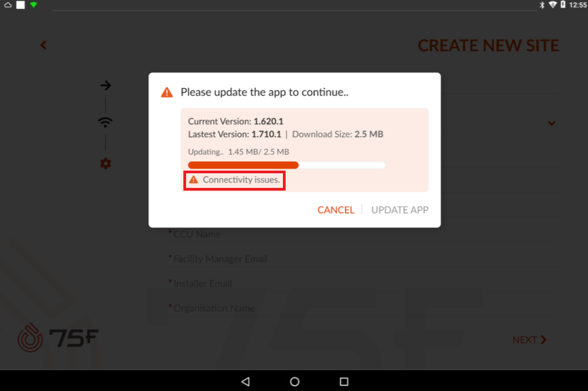Cancel the app update
The width and height of the screenshot is (588, 391).
tap(335, 210)
